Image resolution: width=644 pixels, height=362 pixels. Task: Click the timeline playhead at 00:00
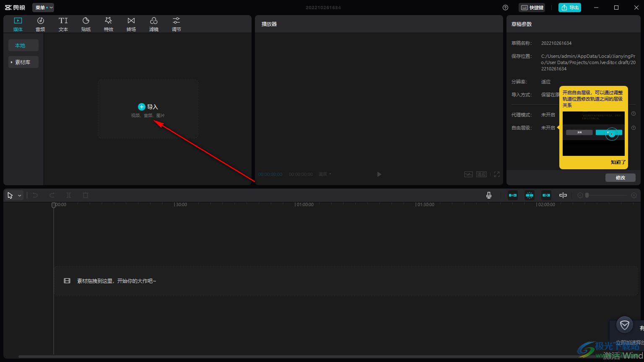54,205
